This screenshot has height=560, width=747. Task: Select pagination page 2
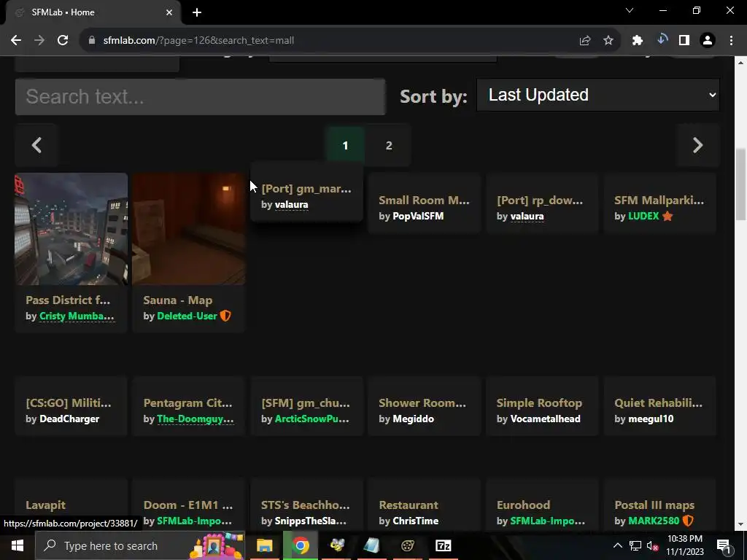[389, 145]
